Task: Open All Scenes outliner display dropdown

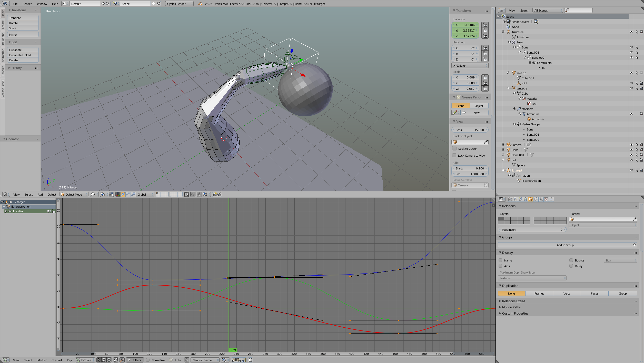Action: pos(548,10)
